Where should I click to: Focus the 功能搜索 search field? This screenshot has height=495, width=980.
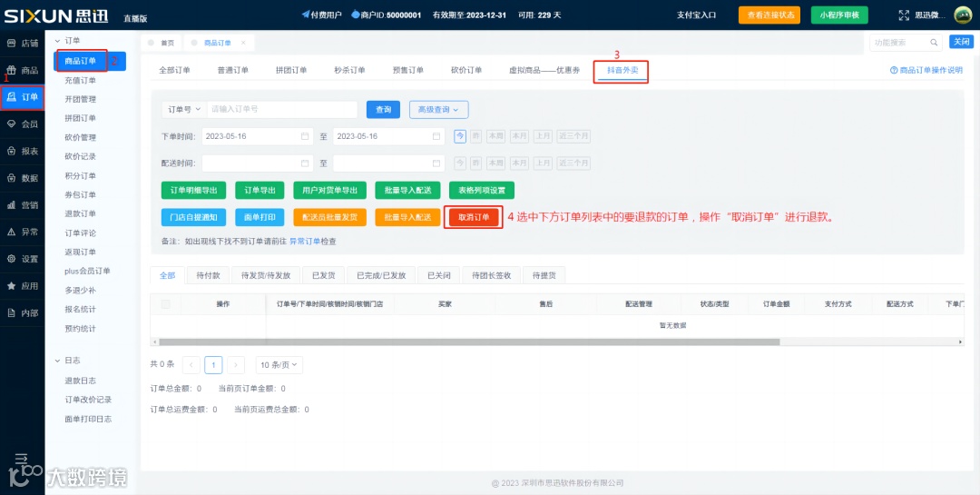click(898, 43)
